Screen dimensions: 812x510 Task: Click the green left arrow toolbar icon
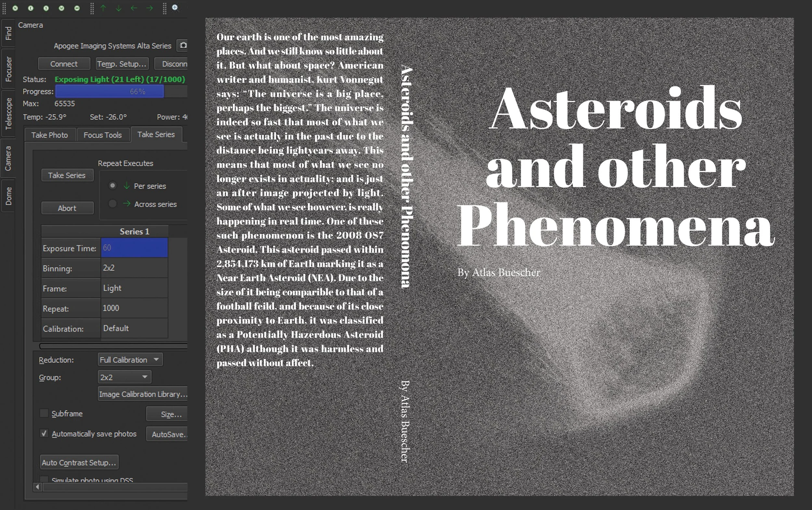click(134, 8)
